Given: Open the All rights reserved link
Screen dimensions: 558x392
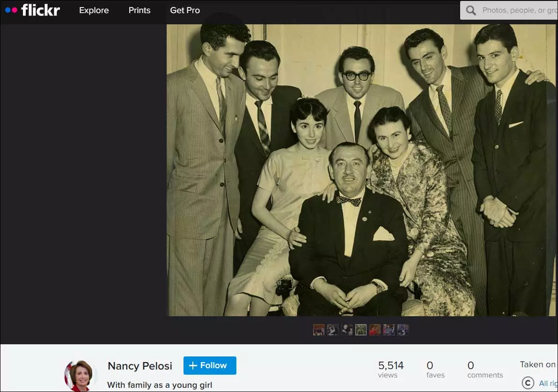Looking at the screenshot, I should point(548,383).
